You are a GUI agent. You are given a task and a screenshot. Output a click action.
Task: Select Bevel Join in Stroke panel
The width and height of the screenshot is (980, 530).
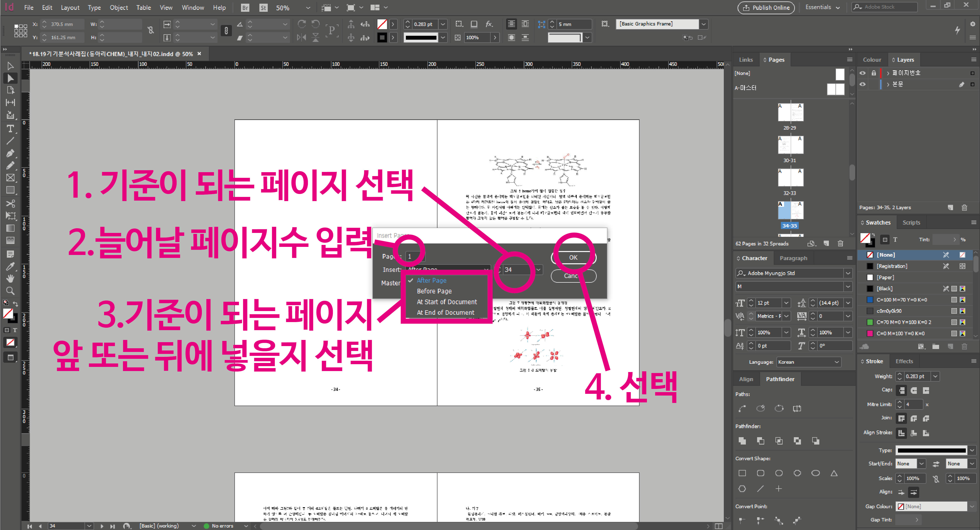point(926,419)
